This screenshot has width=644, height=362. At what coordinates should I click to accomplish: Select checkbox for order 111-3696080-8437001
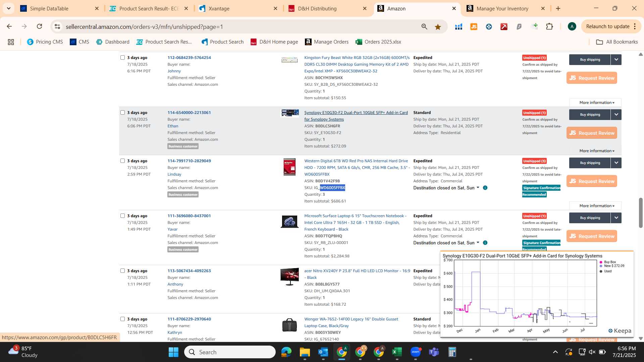122,216
